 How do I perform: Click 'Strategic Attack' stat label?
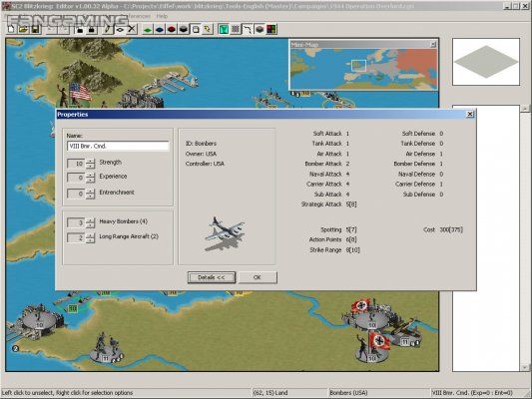[x=321, y=204]
